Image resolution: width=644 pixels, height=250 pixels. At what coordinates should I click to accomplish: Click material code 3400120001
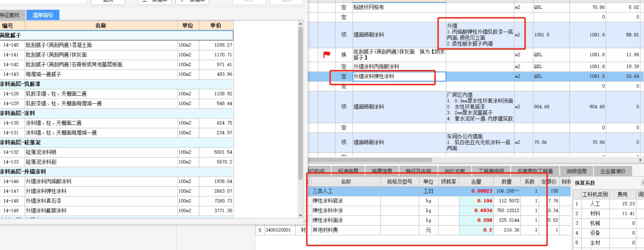coord(278,230)
